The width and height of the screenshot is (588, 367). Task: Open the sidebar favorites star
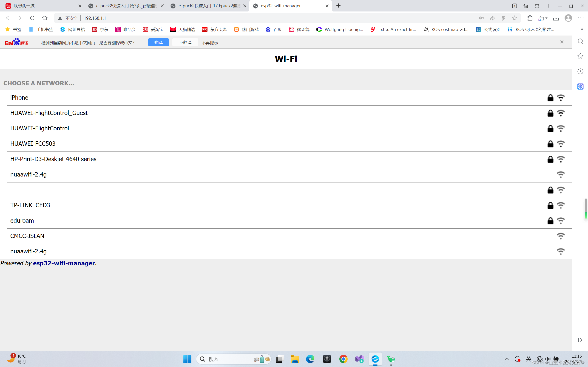(580, 56)
